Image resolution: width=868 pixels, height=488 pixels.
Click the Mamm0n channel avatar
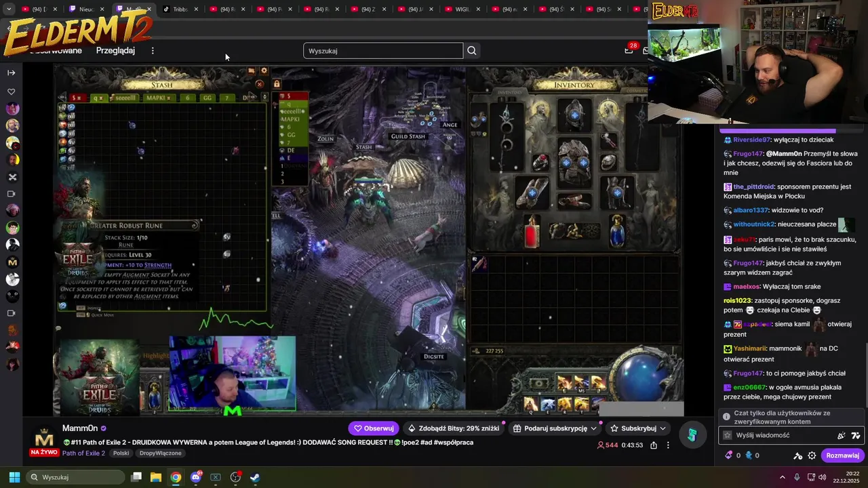(x=44, y=438)
